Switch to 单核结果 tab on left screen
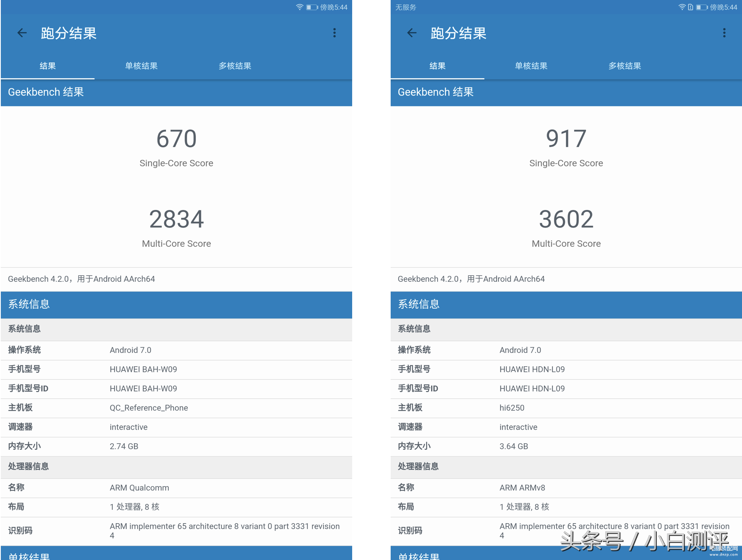Image resolution: width=742 pixels, height=560 pixels. coord(141,66)
